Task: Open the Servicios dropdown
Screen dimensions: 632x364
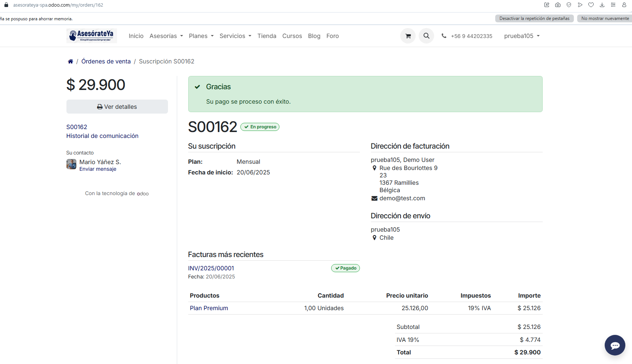Action: tap(235, 36)
